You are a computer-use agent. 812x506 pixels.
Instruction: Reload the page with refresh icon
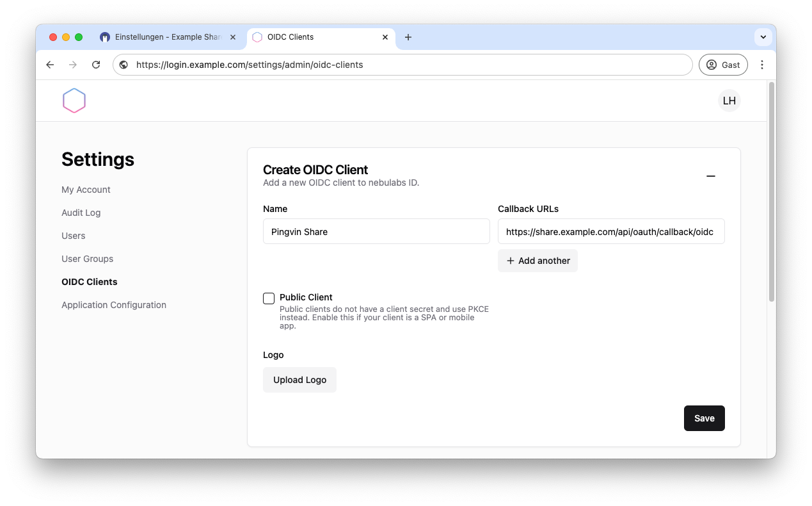click(x=96, y=65)
